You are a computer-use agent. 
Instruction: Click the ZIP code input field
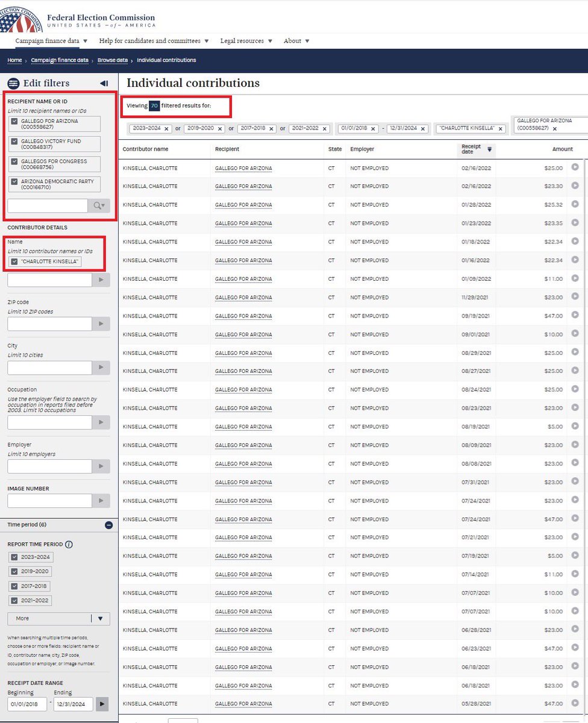(x=49, y=324)
